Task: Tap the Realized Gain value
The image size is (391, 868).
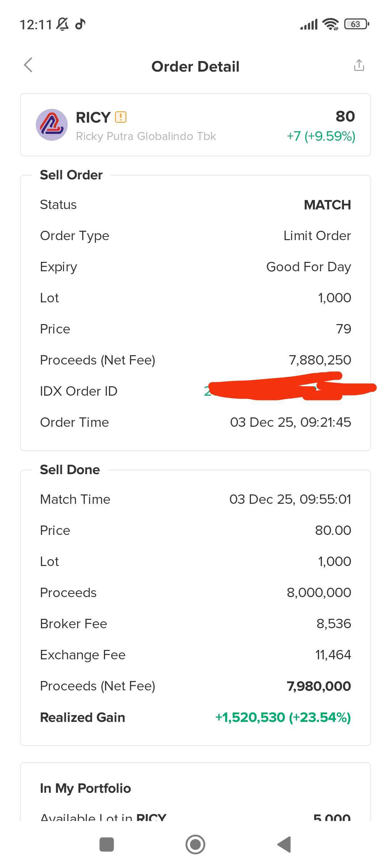Action: pyautogui.click(x=283, y=717)
